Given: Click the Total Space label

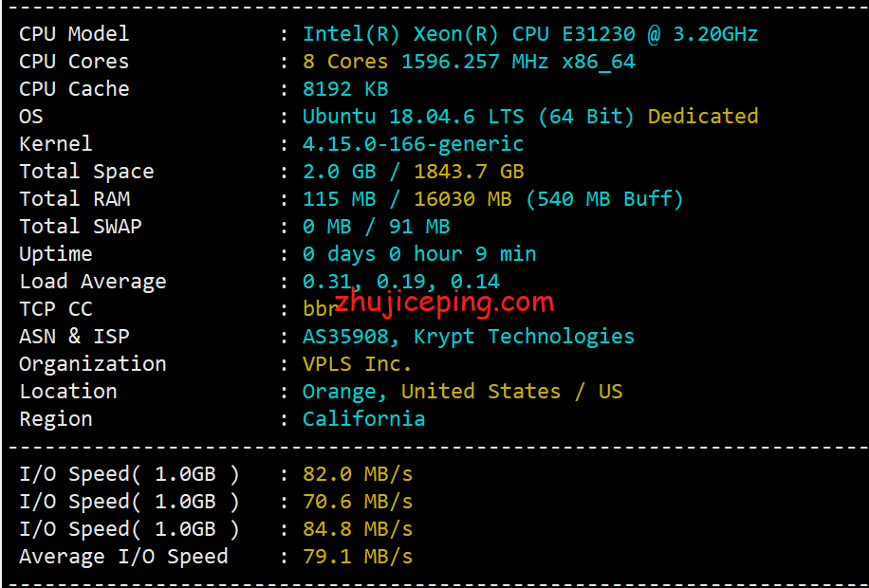Looking at the screenshot, I should coord(86,172).
